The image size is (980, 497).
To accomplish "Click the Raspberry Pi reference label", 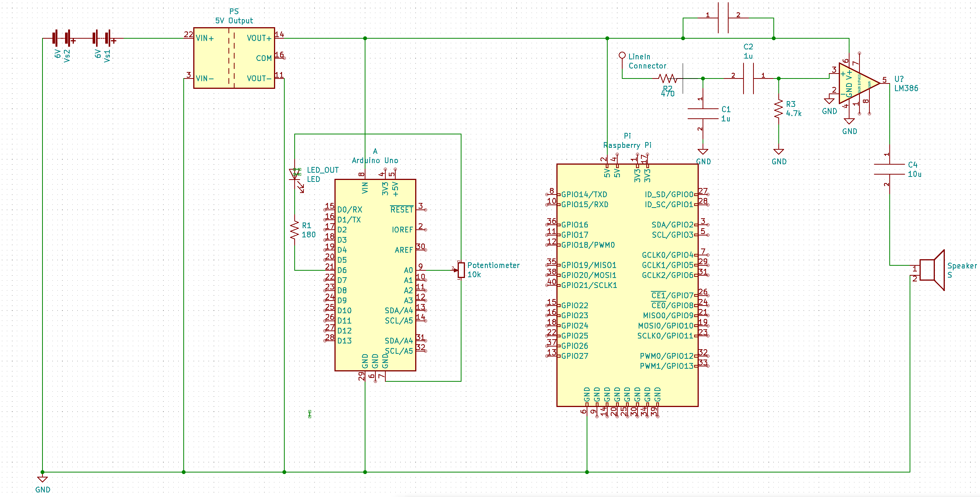I will pyautogui.click(x=627, y=145).
